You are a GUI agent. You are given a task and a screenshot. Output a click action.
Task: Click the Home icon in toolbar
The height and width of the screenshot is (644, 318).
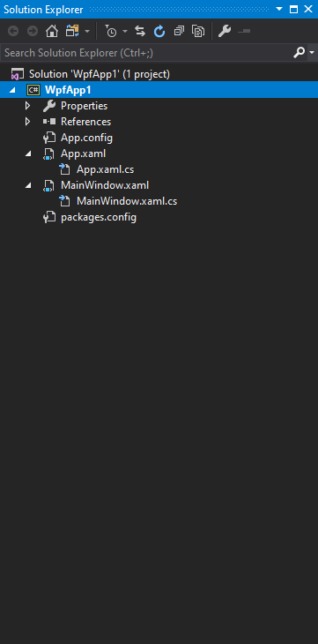point(52,31)
